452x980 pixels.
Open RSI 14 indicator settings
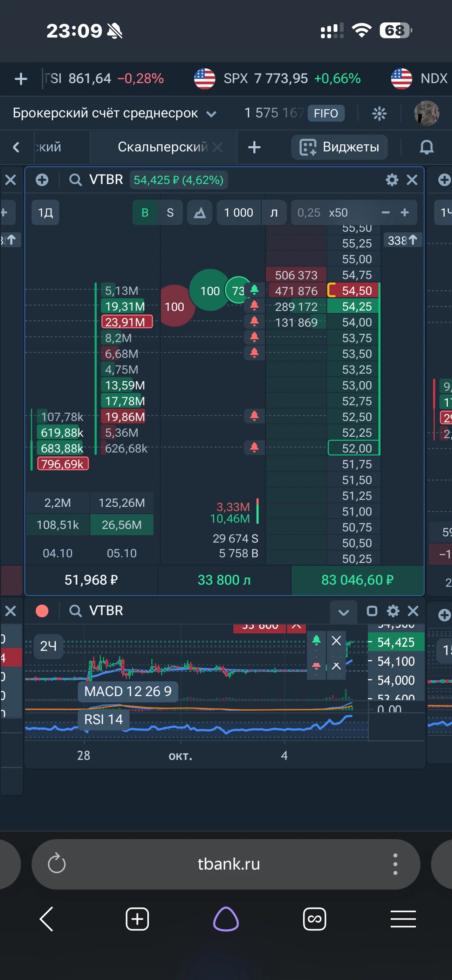(x=103, y=719)
